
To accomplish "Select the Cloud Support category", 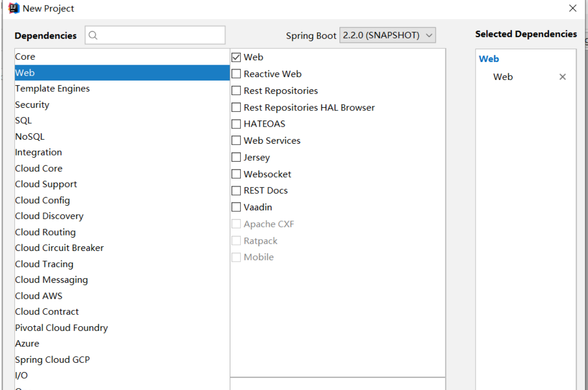I will [x=122, y=184].
